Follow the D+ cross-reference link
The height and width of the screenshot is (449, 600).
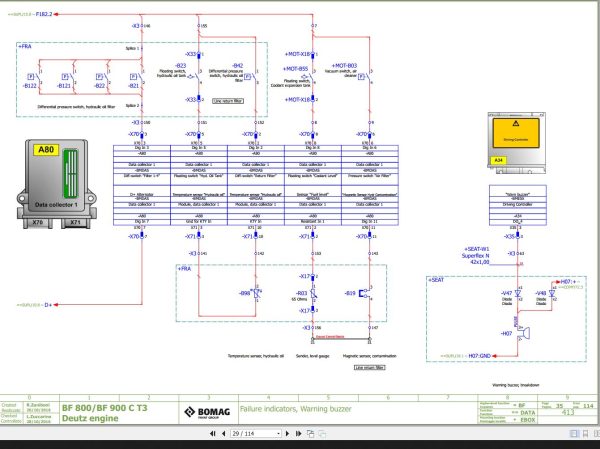tap(48, 305)
